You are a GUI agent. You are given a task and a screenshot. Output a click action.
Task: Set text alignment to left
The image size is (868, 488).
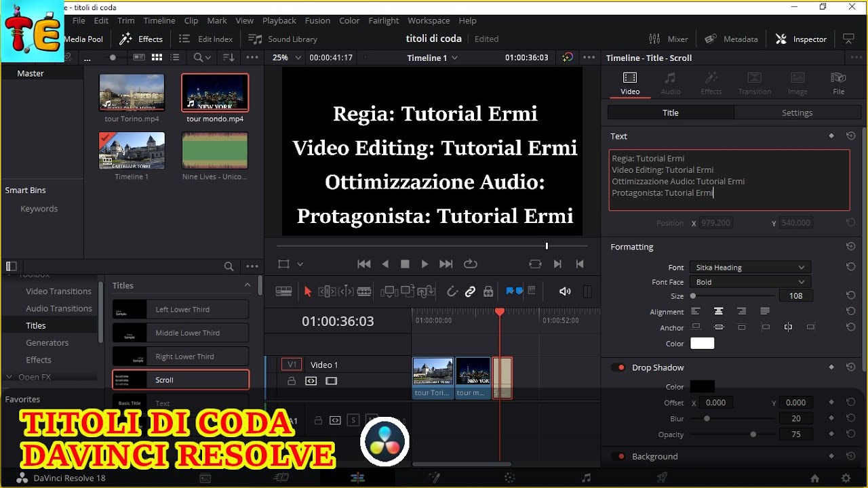tap(695, 311)
